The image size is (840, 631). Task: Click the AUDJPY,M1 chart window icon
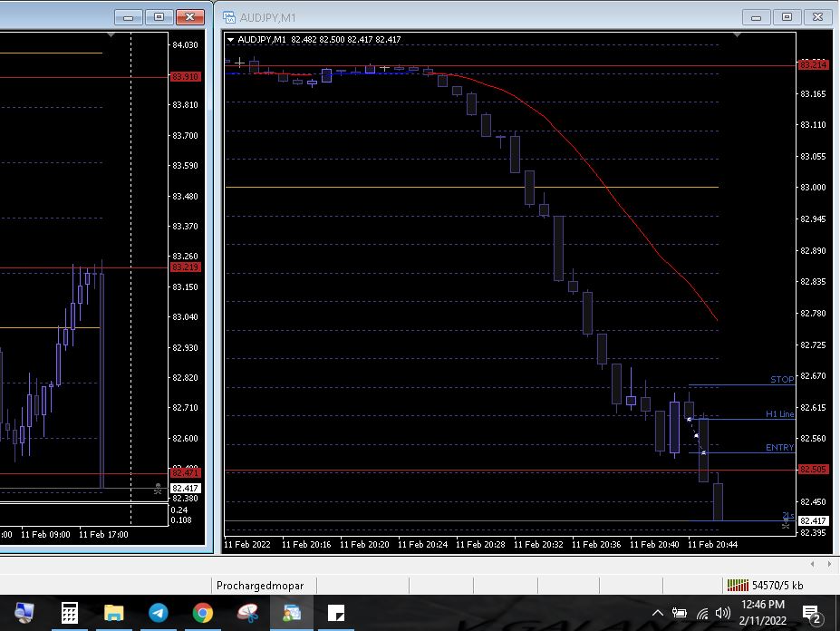(x=229, y=17)
